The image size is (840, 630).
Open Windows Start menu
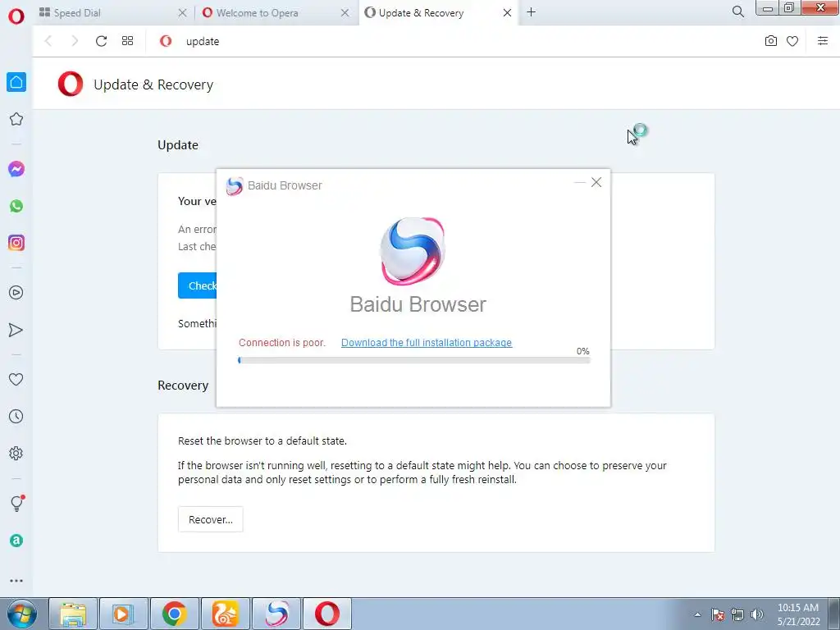[x=21, y=614]
